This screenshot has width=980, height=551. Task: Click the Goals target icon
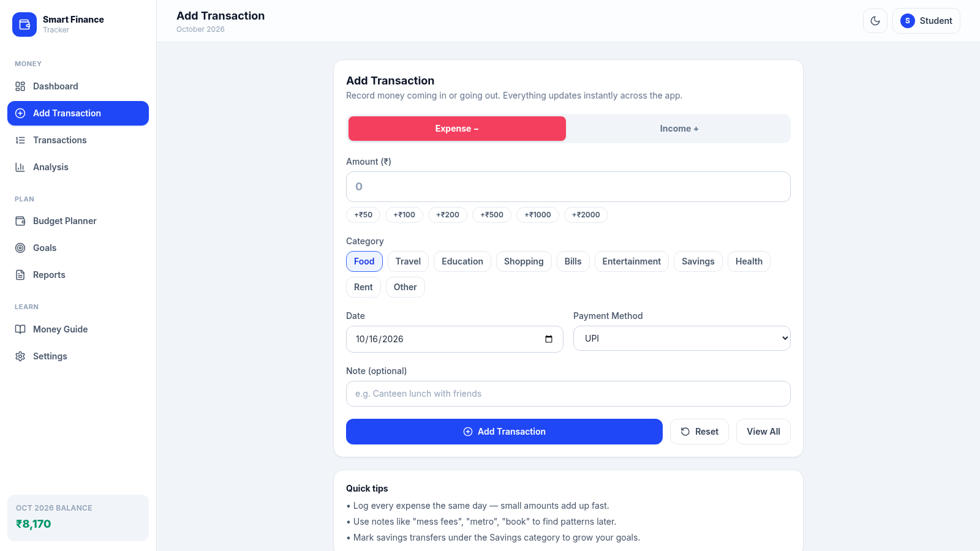click(20, 248)
